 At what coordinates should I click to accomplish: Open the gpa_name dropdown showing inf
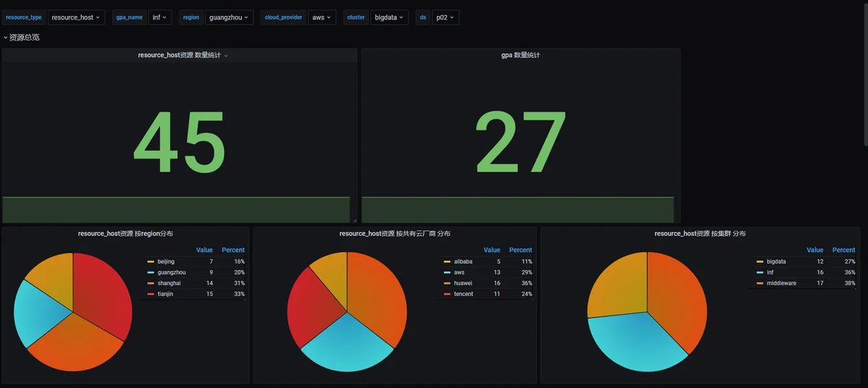click(160, 17)
